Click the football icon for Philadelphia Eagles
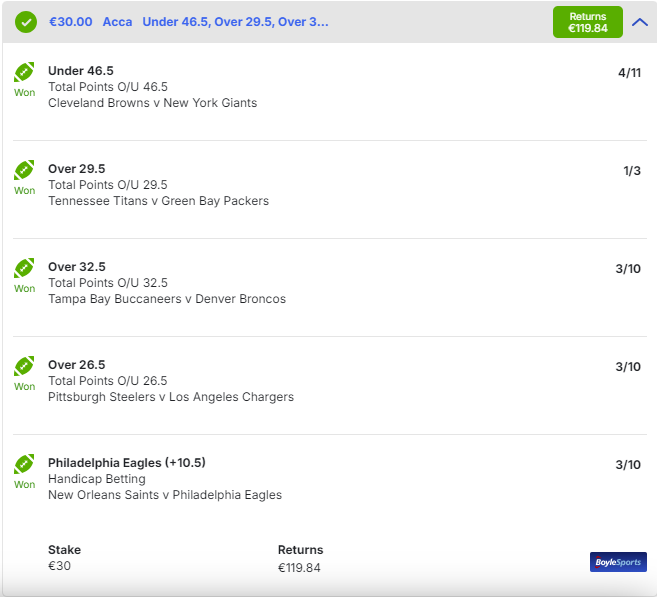The width and height of the screenshot is (657, 597). coord(24,464)
